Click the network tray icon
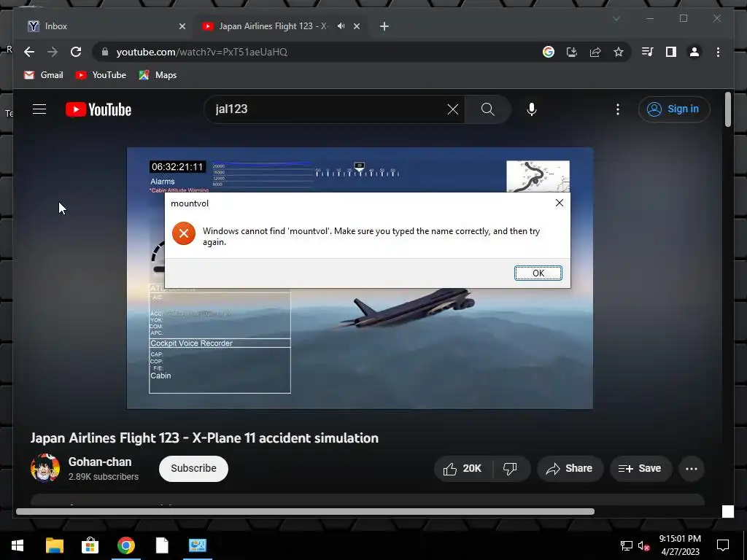Viewport: 747px width, 560px height. [626, 545]
